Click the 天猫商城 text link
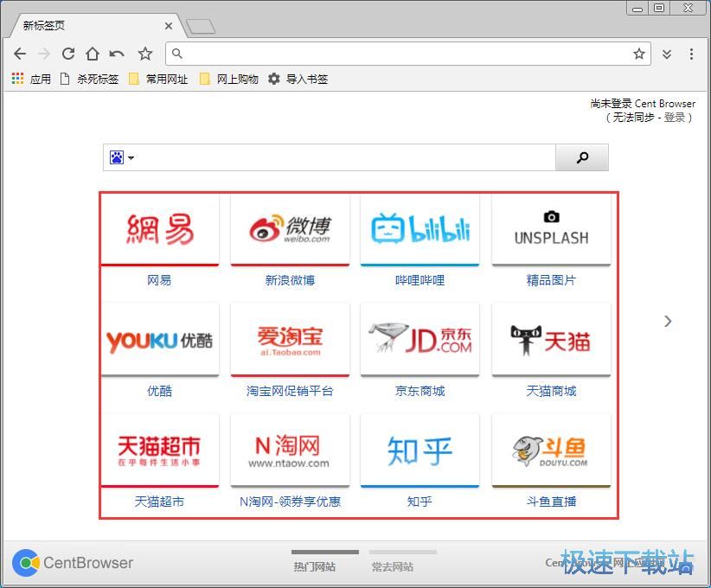Viewport: 711px width, 588px height. [551, 391]
